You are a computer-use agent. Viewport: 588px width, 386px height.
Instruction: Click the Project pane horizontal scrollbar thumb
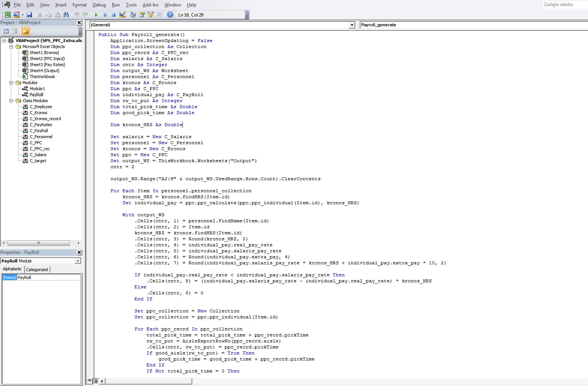(38, 243)
